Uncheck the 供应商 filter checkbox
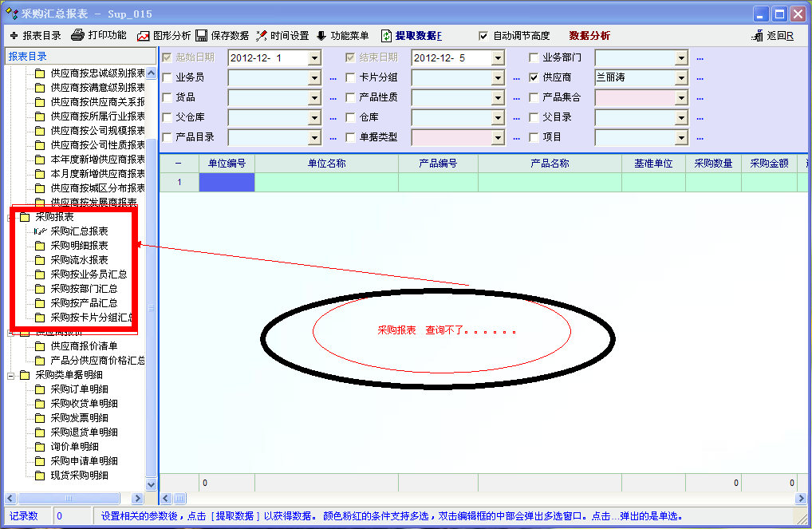 (534, 77)
